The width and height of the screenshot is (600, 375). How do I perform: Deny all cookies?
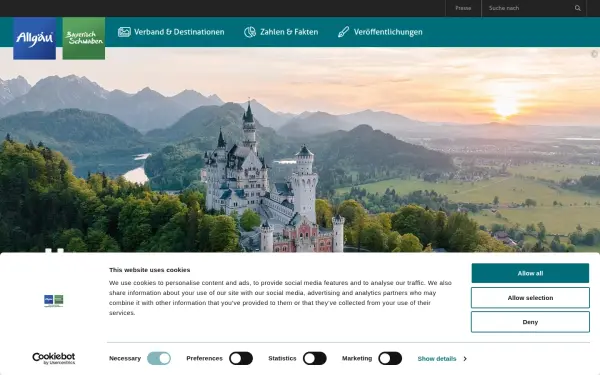(x=530, y=322)
